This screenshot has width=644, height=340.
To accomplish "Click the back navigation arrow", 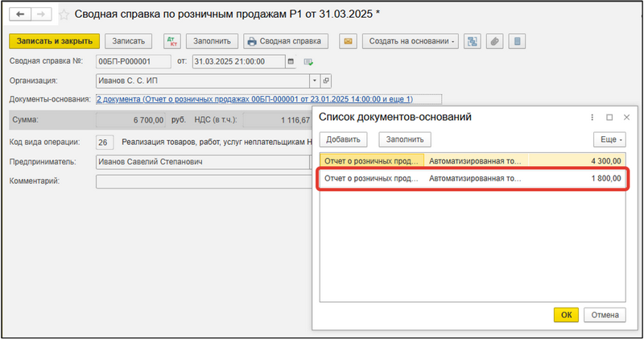I will 20,15.
